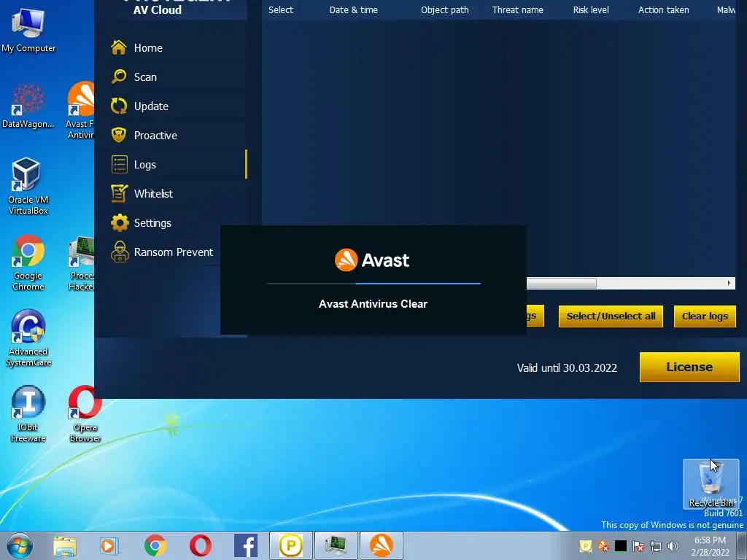Open the taskbar clock showing 6:58 PM
747x560 pixels.
[710, 546]
